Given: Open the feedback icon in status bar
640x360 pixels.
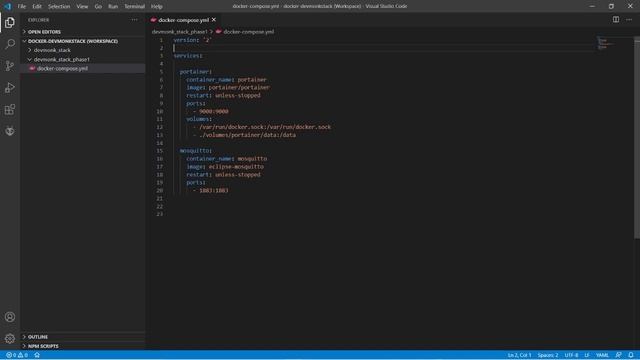Looking at the screenshot, I should (x=618, y=355).
